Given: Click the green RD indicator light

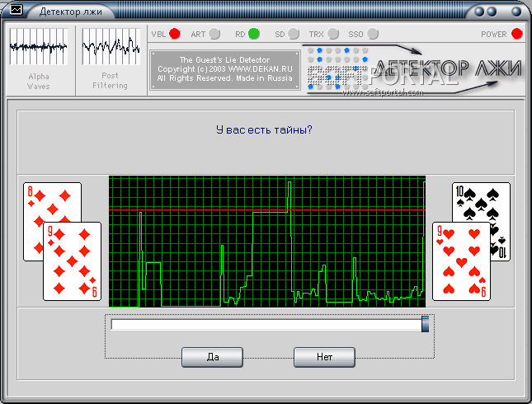Looking at the screenshot, I should (x=254, y=34).
